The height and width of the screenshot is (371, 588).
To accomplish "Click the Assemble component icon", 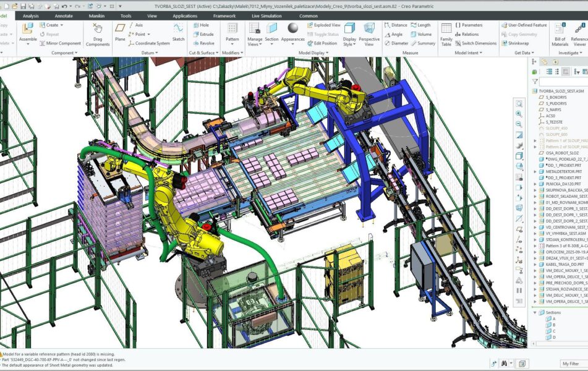I will tap(28, 31).
